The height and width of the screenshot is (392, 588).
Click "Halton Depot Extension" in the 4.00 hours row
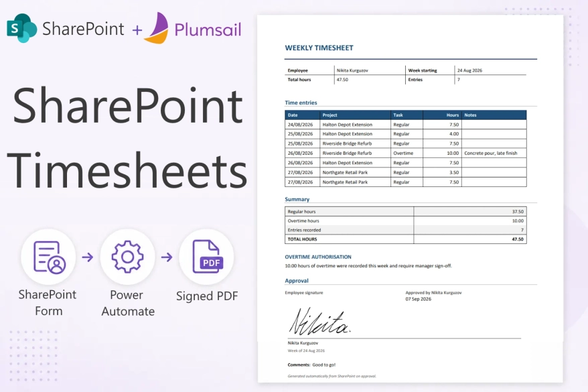click(348, 134)
